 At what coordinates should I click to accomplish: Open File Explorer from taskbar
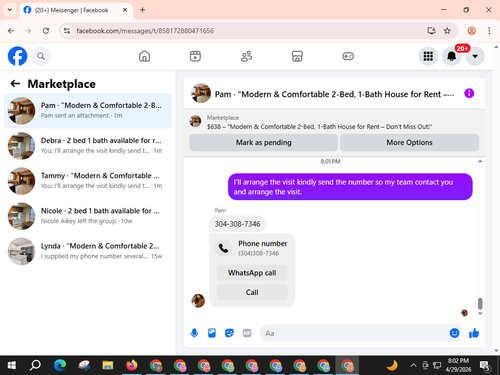108,365
